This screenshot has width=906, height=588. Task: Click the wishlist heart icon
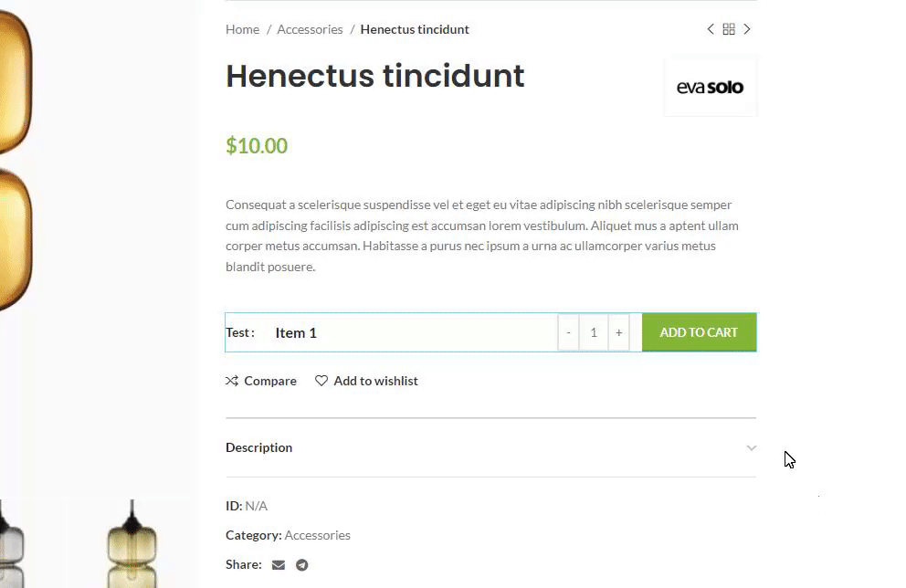coord(321,381)
